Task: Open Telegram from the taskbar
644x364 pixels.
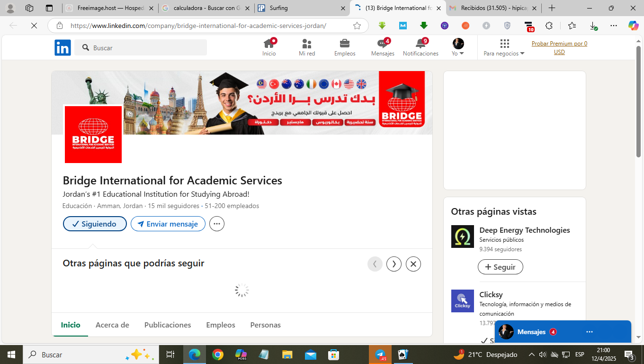Action: point(380,355)
